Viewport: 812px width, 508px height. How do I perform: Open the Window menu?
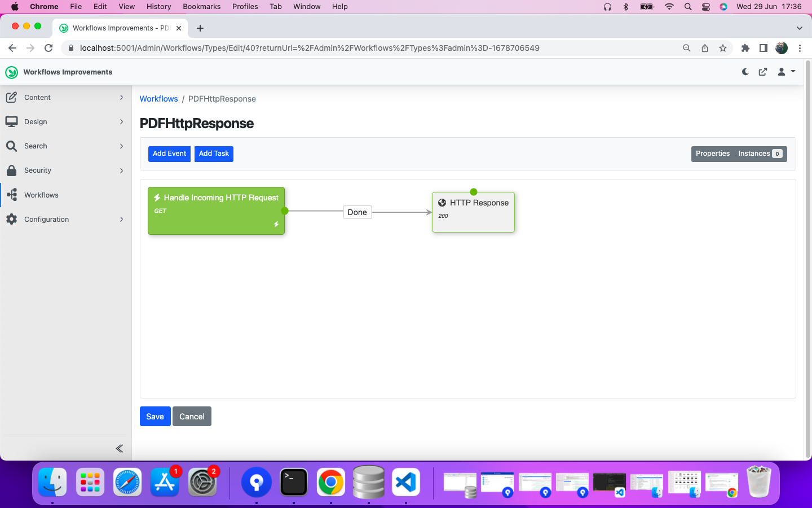click(x=307, y=6)
